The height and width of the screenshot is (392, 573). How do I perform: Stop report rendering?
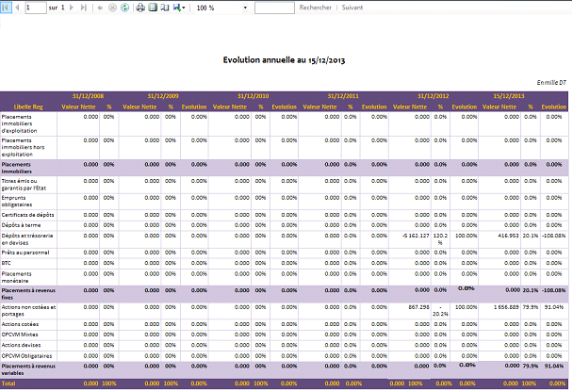pos(112,8)
